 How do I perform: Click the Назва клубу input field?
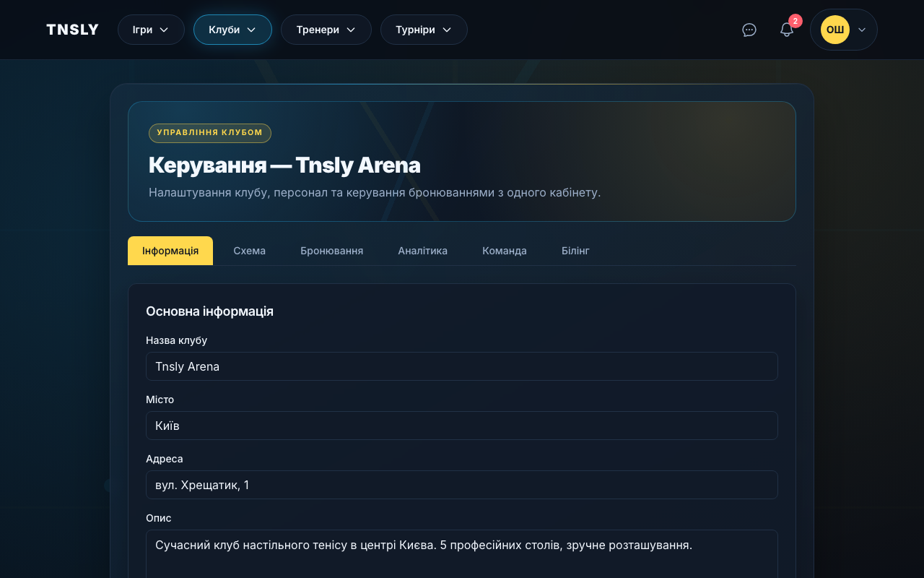pos(461,366)
